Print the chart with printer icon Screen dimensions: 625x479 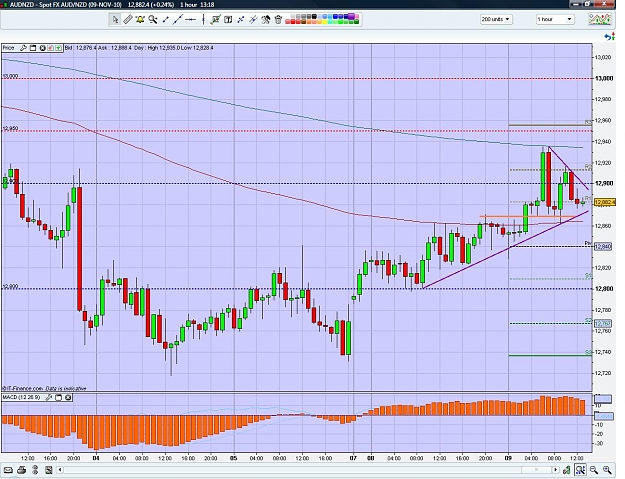pyautogui.click(x=22, y=470)
